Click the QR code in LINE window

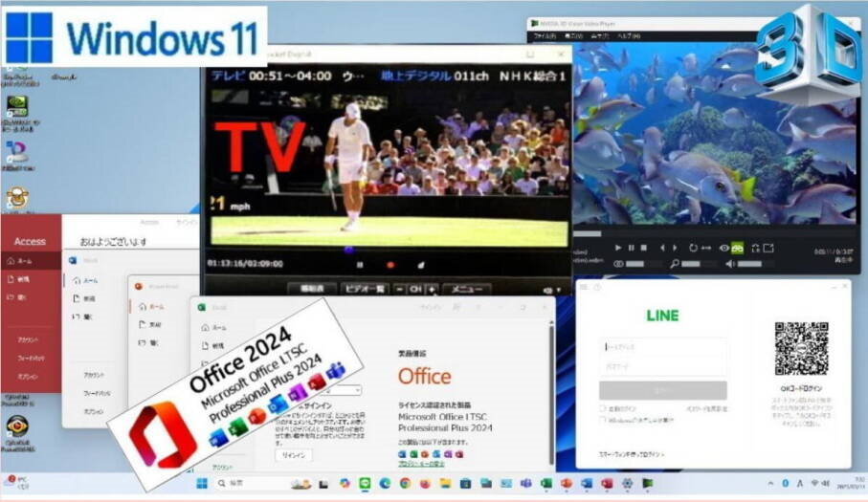801,349
